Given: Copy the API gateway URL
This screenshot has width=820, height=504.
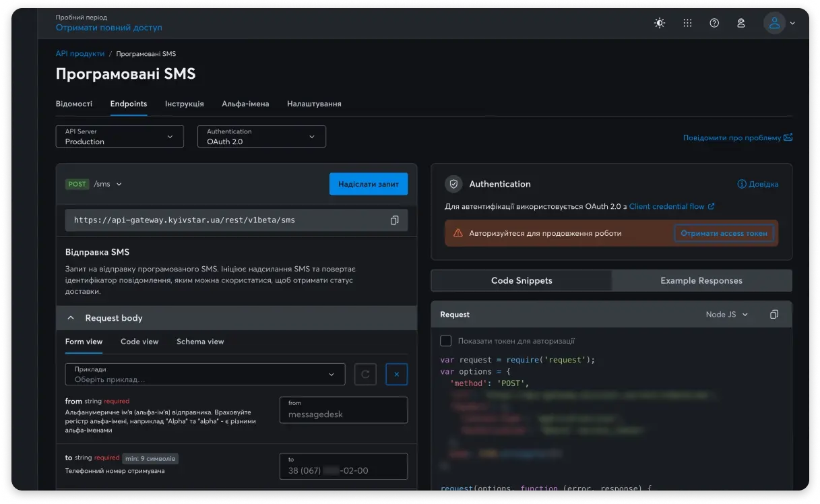Looking at the screenshot, I should [395, 220].
